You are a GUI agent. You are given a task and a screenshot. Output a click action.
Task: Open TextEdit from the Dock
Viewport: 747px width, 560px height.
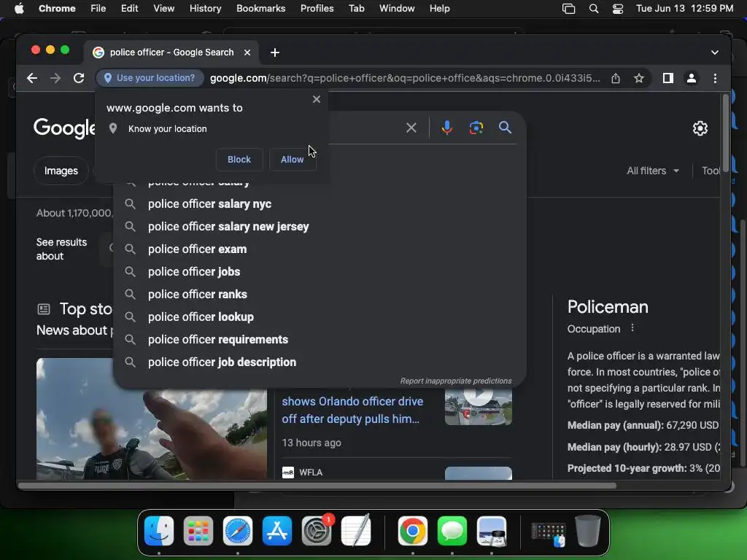click(356, 531)
